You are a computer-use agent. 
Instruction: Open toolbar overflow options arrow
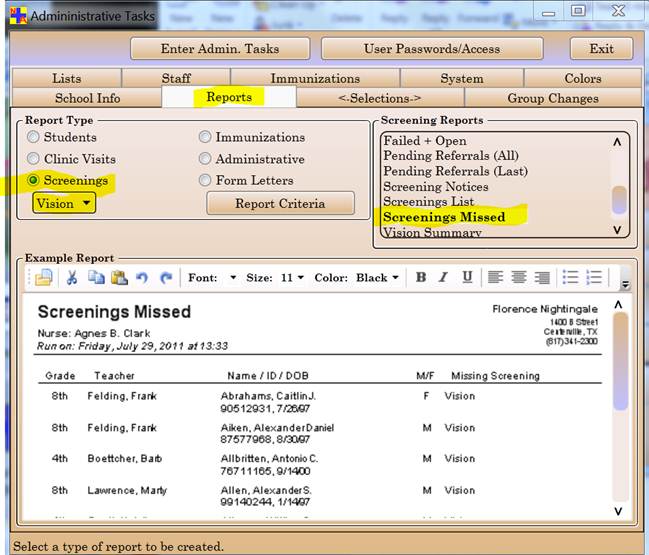point(625,284)
